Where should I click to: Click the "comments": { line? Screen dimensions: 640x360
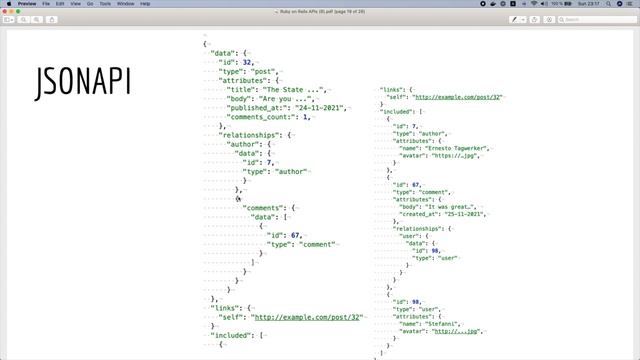pyautogui.click(x=269, y=208)
